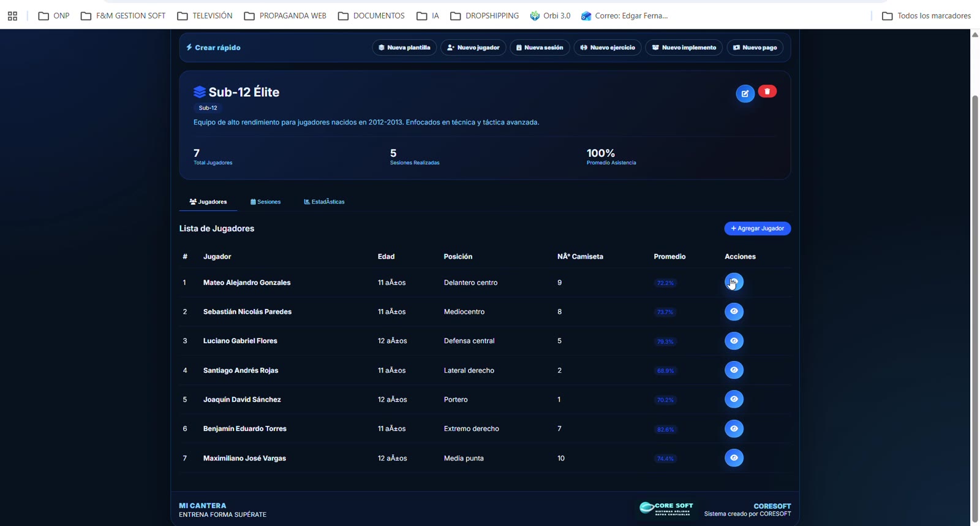
Task: Click the 79.3% average badge for Luciano
Action: point(665,341)
